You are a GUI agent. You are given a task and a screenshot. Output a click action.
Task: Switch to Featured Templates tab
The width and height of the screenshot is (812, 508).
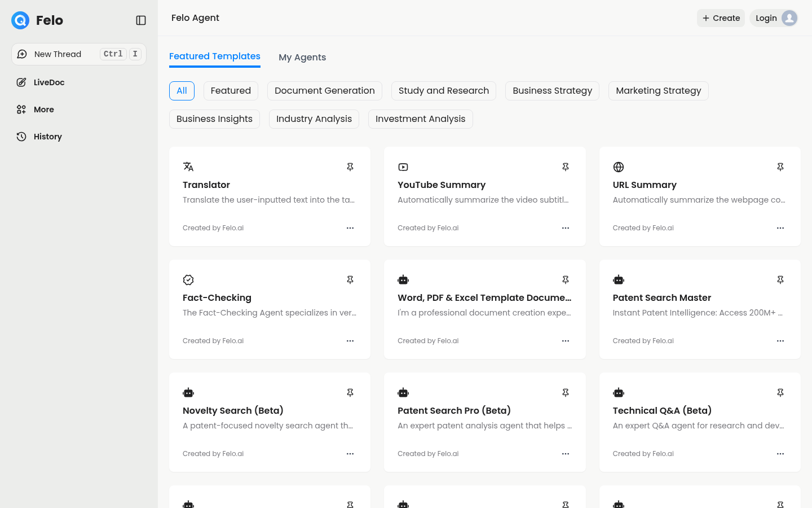215,56
